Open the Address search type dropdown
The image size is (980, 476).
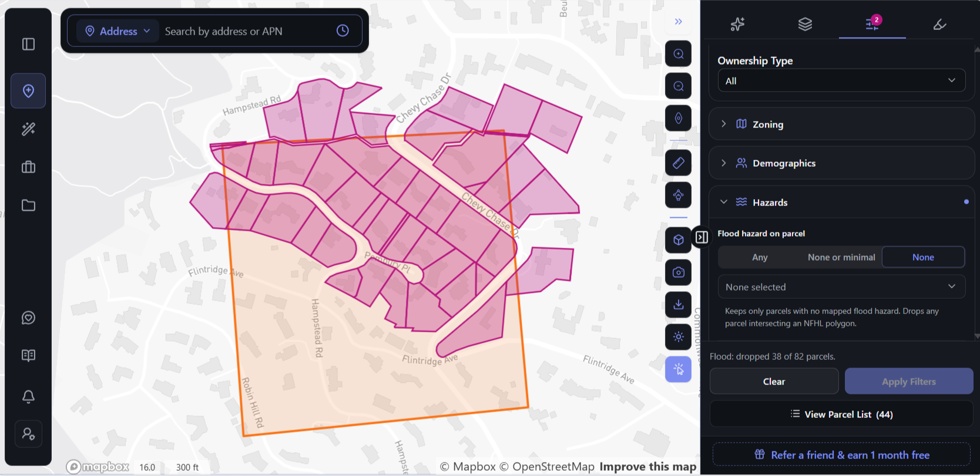pyautogui.click(x=118, y=31)
